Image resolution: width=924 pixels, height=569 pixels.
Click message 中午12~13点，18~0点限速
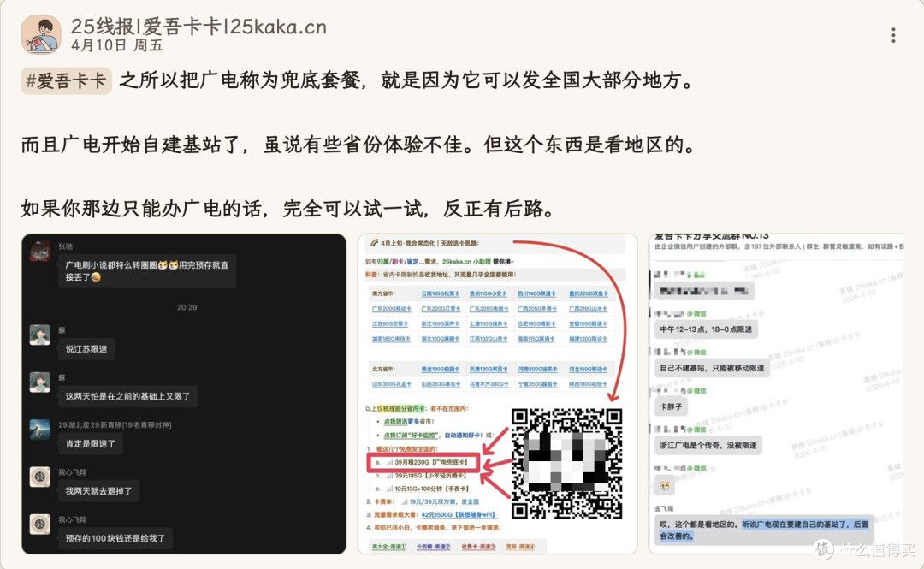pyautogui.click(x=705, y=329)
